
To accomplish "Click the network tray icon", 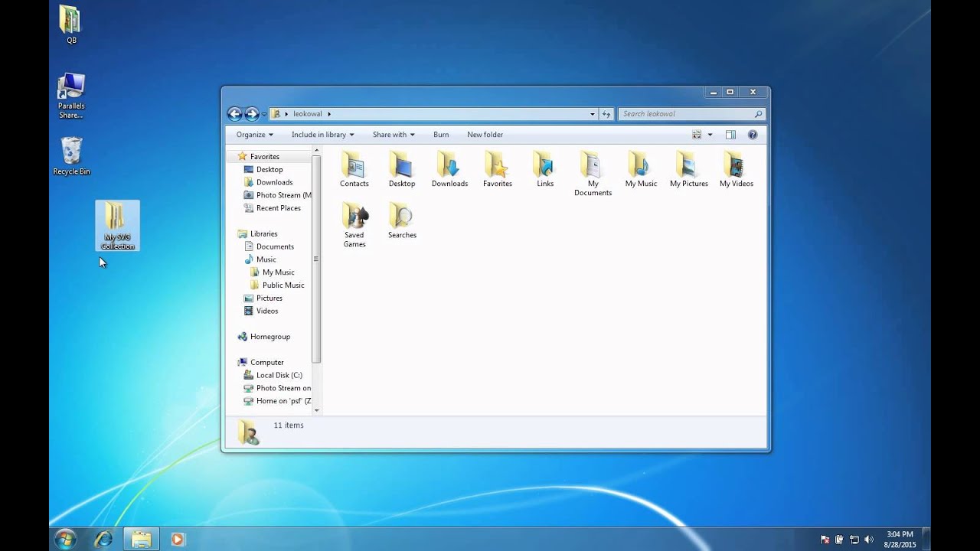I will click(x=854, y=540).
